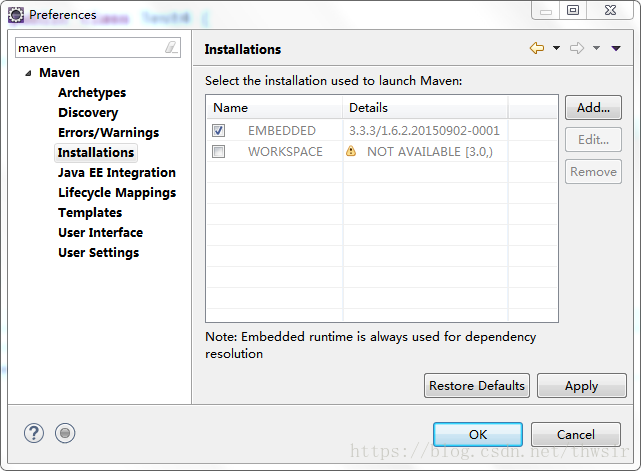Click the oomph preference recorder icon
Screen dimensions: 641x471
[x=65, y=433]
